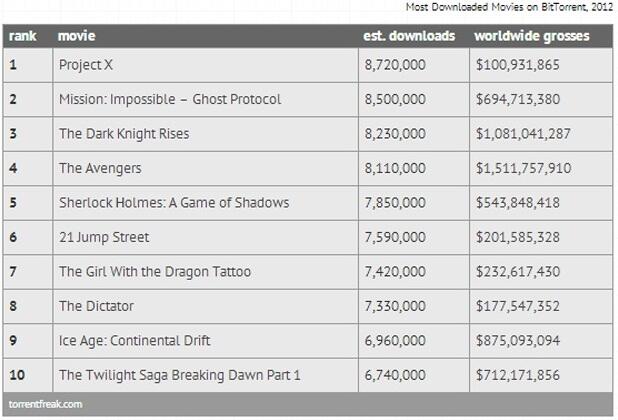The width and height of the screenshot is (618, 420).
Task: Click the Most Downloaded Movies caption
Action: (x=509, y=7)
